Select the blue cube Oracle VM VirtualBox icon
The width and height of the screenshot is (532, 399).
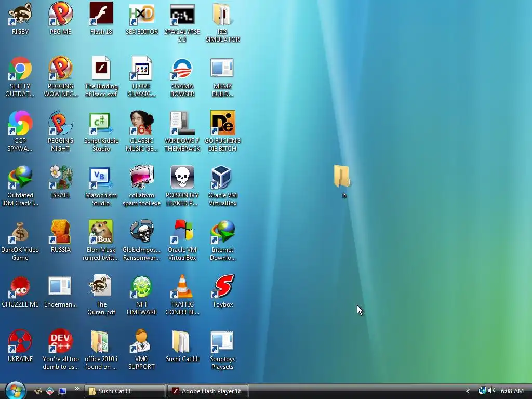[x=222, y=178]
